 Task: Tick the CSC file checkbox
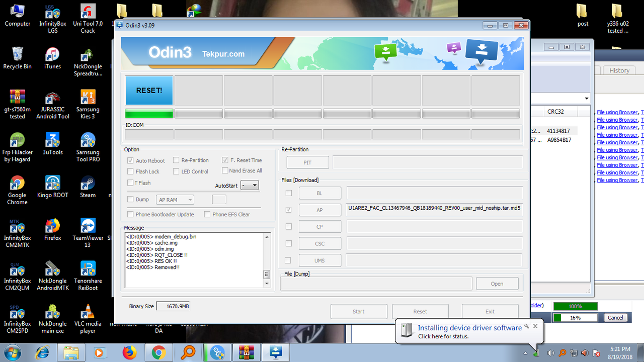tap(288, 243)
